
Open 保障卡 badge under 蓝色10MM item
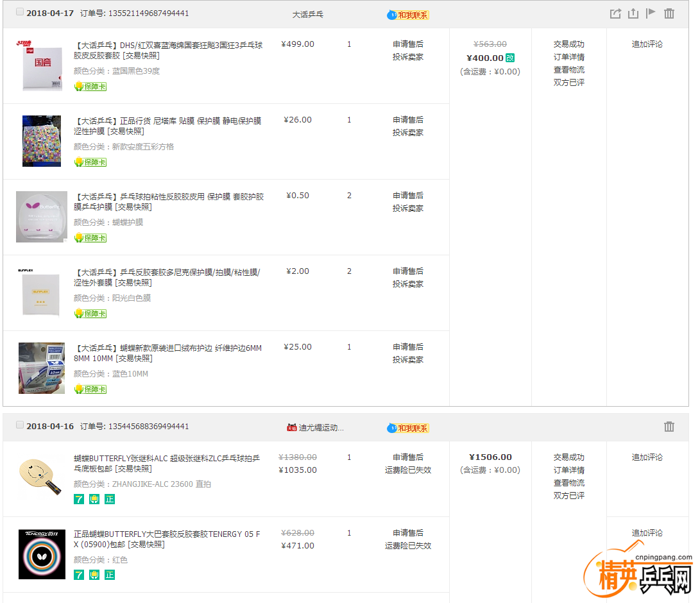coord(90,389)
